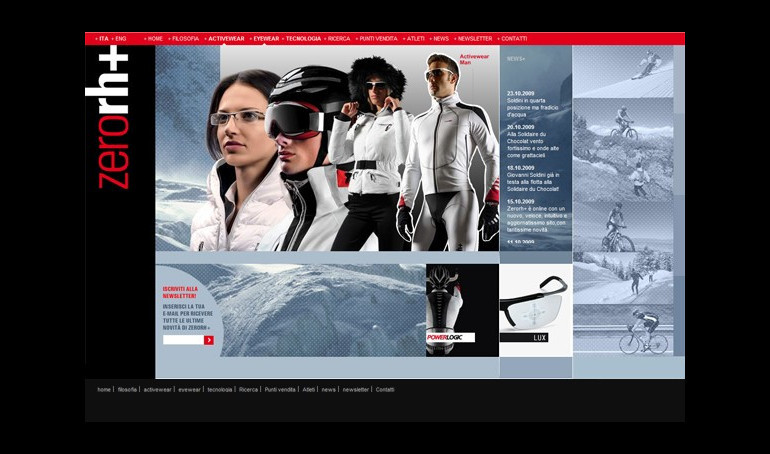Screen dimensions: 770x454
Task: Click the newsletter email input field
Action: pos(183,340)
